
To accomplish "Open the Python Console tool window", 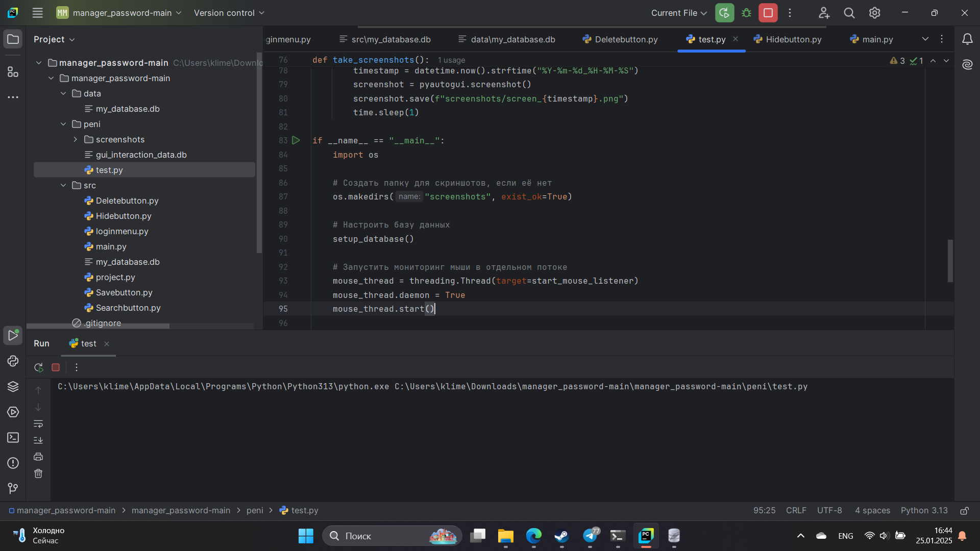I will [13, 361].
